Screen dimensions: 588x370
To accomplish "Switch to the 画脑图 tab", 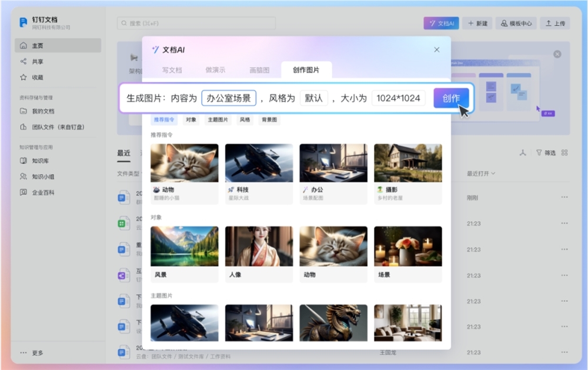I will [259, 69].
